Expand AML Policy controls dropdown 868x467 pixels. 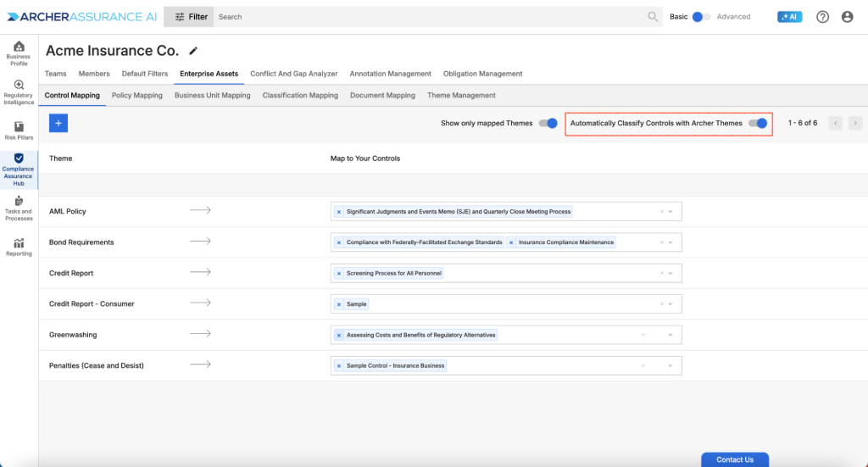click(670, 211)
